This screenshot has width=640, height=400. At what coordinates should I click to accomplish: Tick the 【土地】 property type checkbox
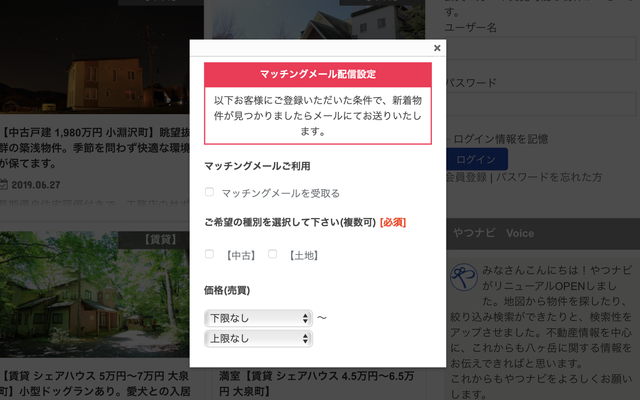[273, 254]
